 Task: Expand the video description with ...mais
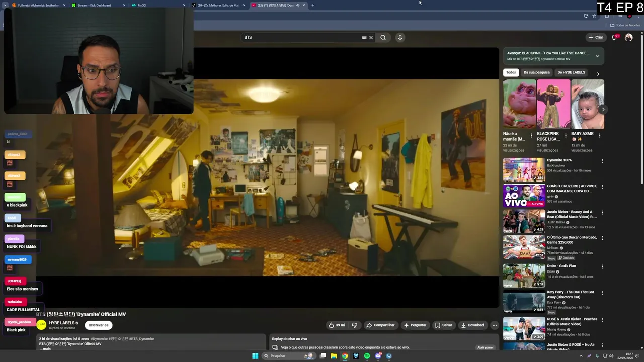tap(46, 348)
